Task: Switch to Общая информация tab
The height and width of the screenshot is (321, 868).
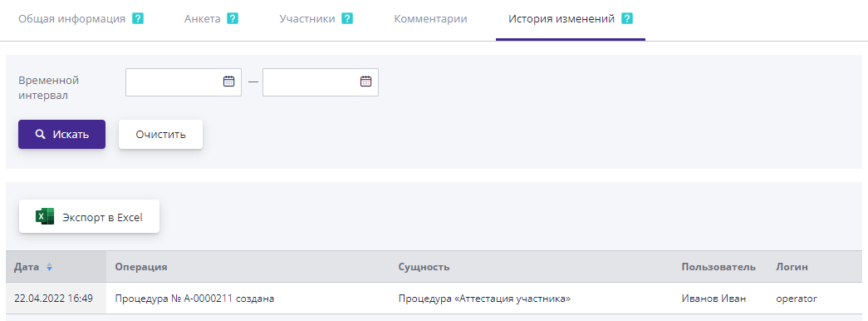Action: point(72,19)
